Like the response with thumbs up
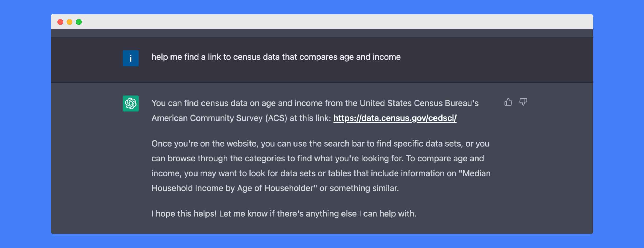The width and height of the screenshot is (644, 248). pos(508,102)
